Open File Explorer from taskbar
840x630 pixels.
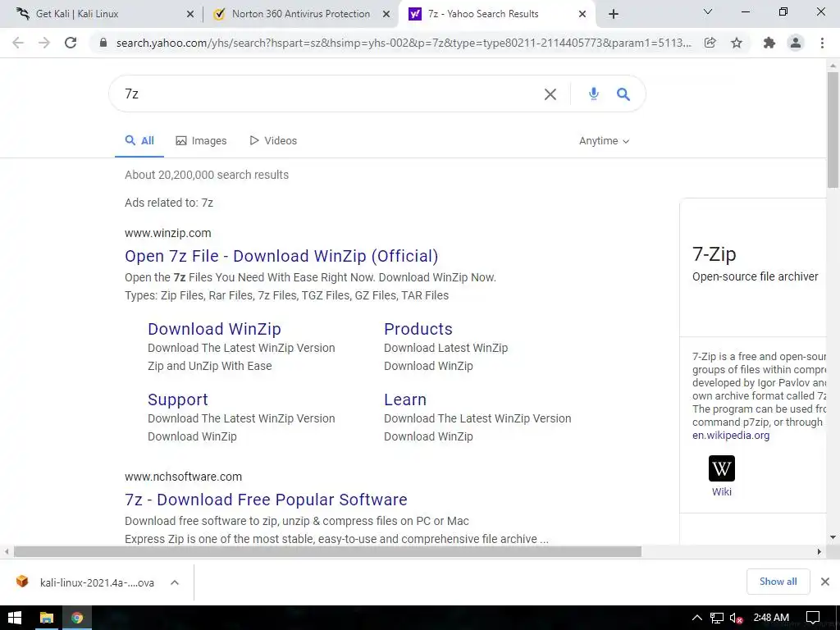pos(47,618)
